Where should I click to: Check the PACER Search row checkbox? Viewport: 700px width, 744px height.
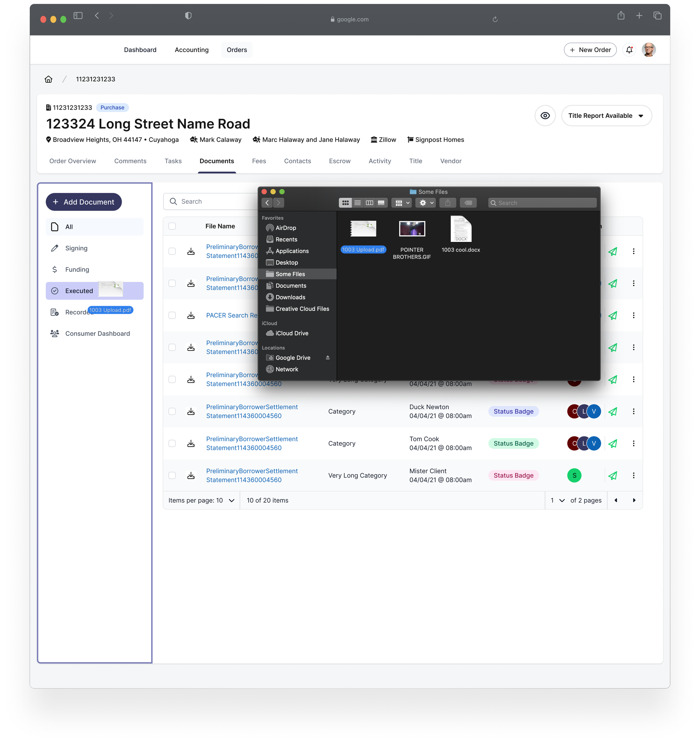172,316
